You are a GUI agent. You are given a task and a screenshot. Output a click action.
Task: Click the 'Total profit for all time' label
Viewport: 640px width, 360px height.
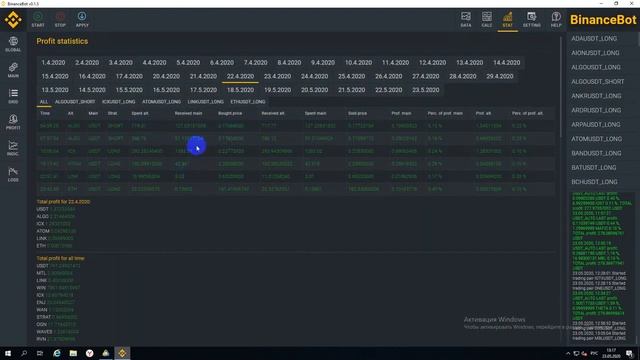coord(60,258)
